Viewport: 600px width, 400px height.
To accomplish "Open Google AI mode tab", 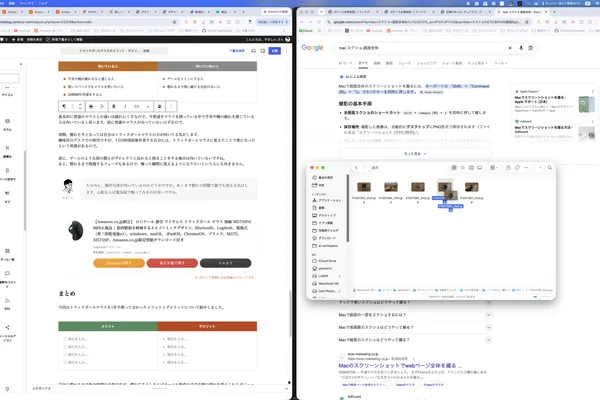I will tap(345, 63).
